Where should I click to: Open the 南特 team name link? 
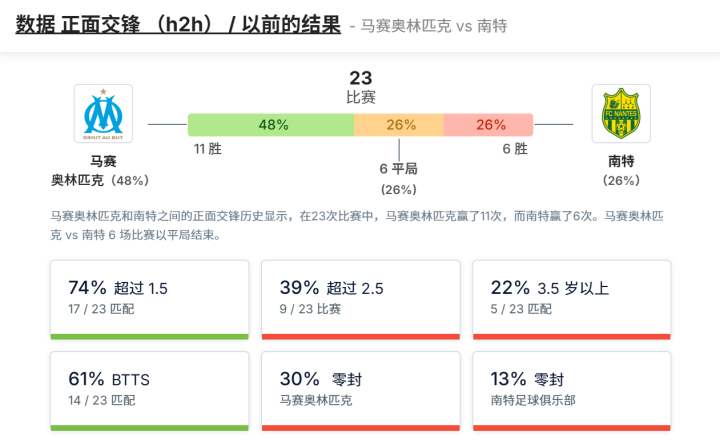click(x=621, y=161)
